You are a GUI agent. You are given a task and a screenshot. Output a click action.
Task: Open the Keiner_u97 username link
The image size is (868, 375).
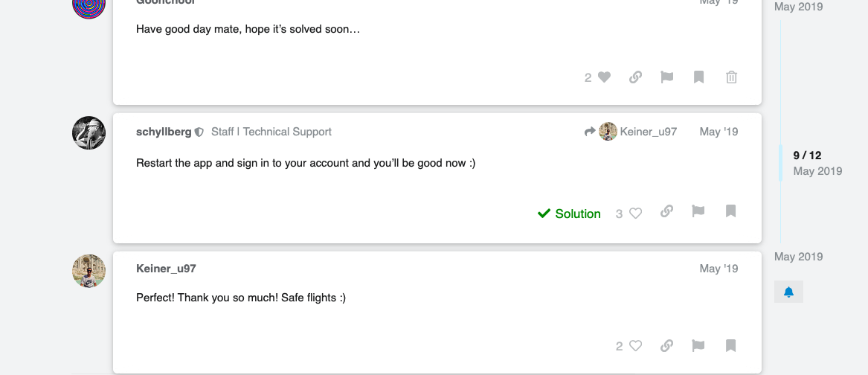(166, 269)
